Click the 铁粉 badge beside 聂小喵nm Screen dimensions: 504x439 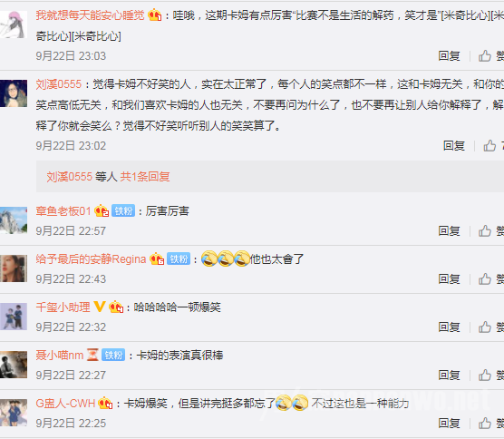(113, 355)
